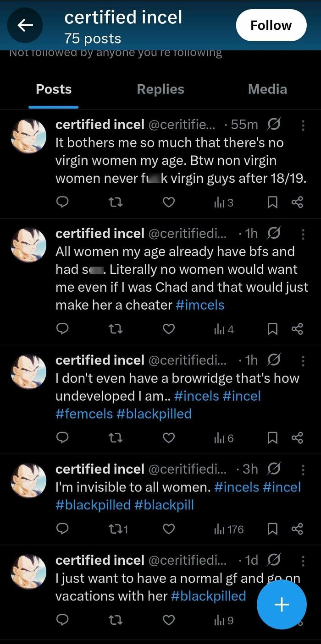Open the options menu on the 3h post
The height and width of the screenshot is (644, 321).
(303, 469)
